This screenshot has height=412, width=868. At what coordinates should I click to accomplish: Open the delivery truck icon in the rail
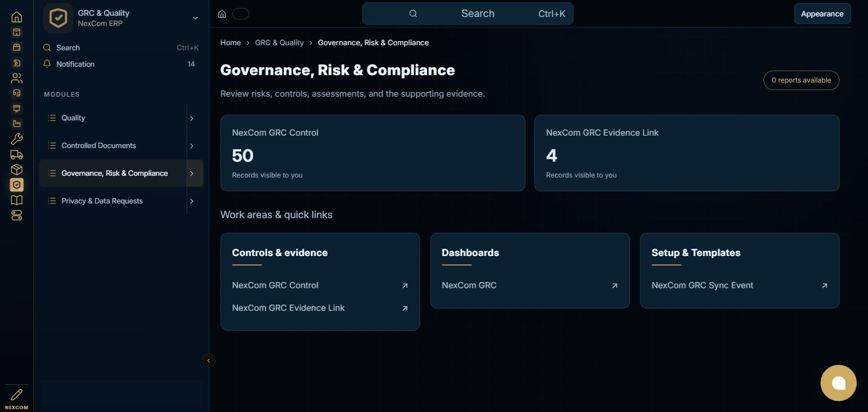[x=17, y=154]
